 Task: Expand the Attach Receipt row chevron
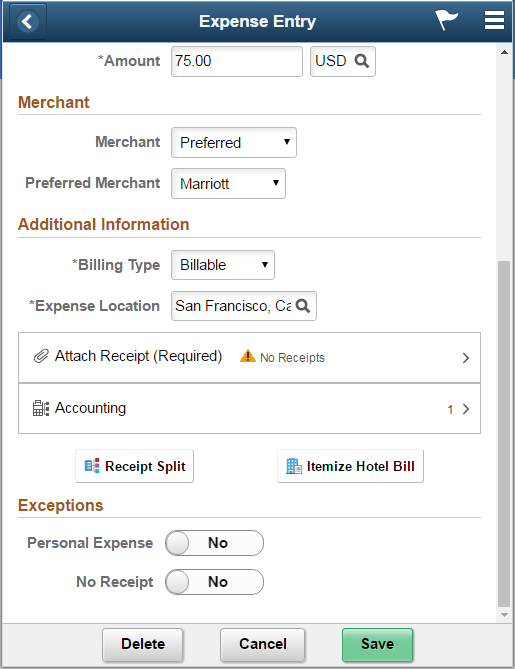pyautogui.click(x=466, y=358)
